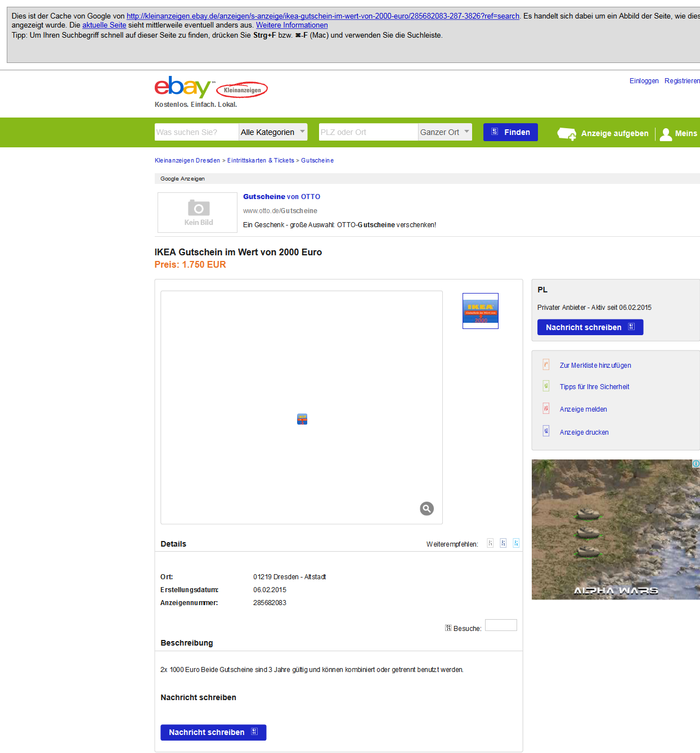Image resolution: width=700 pixels, height=753 pixels.
Task: Open the Einloggen link
Action: 644,81
